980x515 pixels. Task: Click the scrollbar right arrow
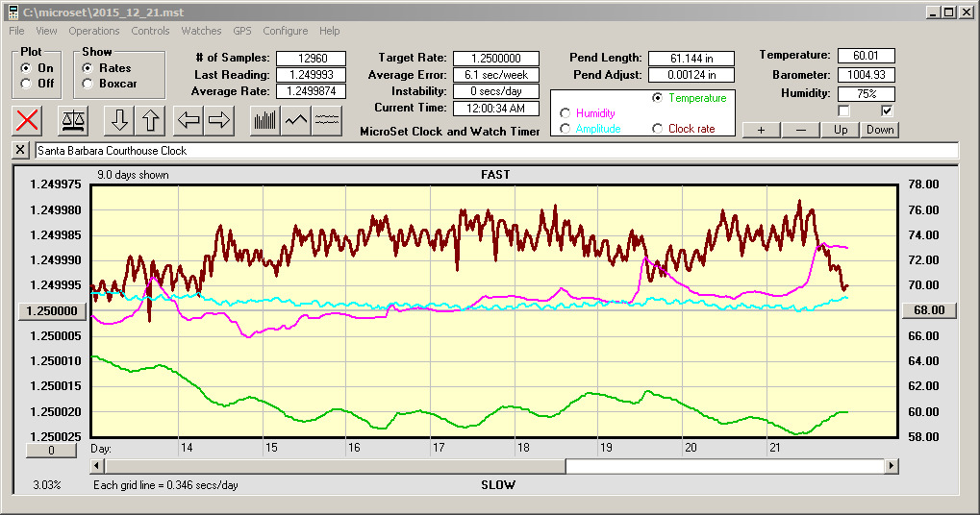(892, 466)
